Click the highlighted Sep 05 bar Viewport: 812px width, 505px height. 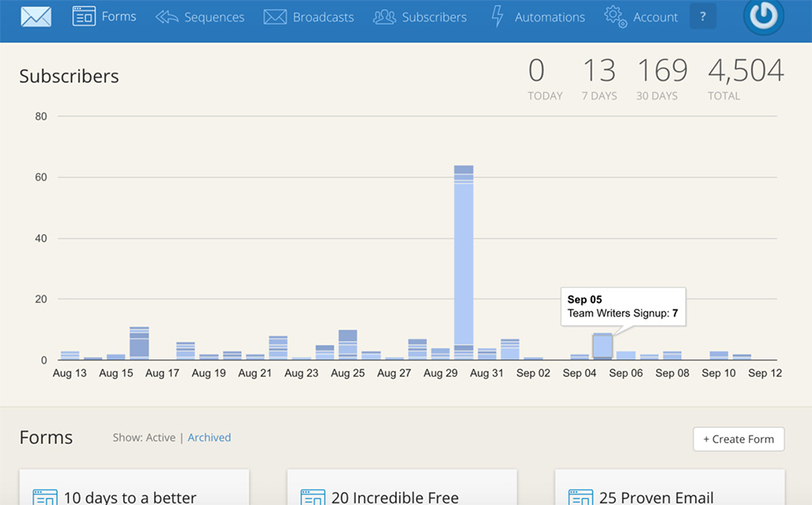click(x=602, y=346)
